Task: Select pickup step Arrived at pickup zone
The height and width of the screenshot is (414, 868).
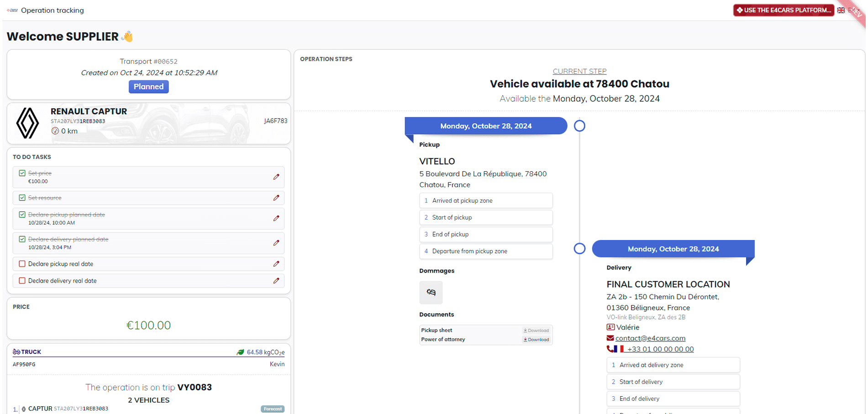Action: 486,200
